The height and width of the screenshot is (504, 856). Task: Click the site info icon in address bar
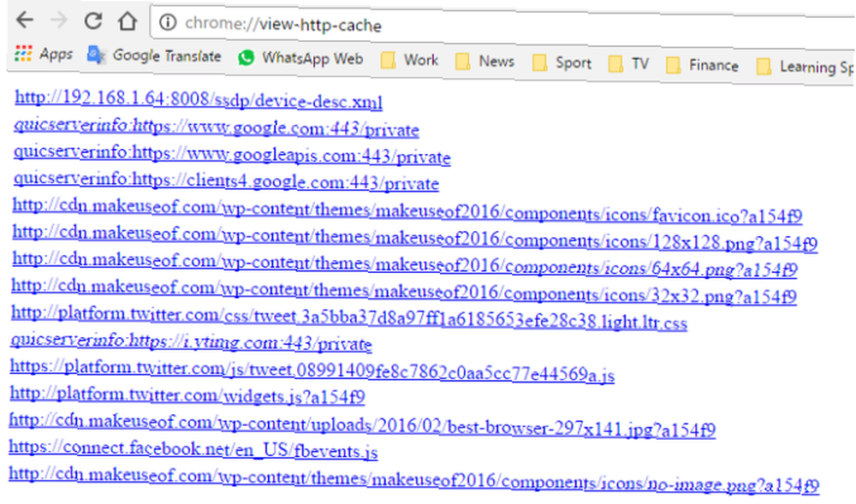168,22
